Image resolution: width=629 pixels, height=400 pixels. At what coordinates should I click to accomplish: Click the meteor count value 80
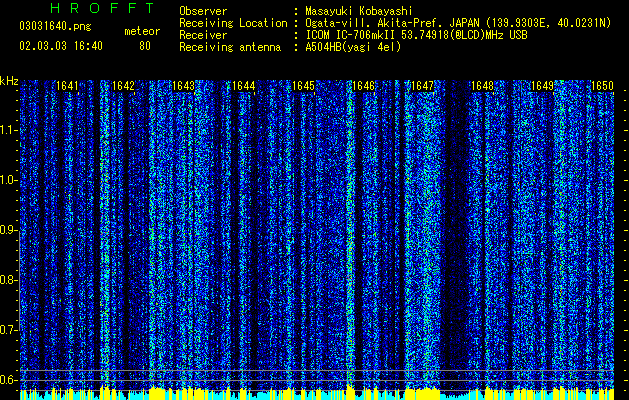click(x=145, y=46)
